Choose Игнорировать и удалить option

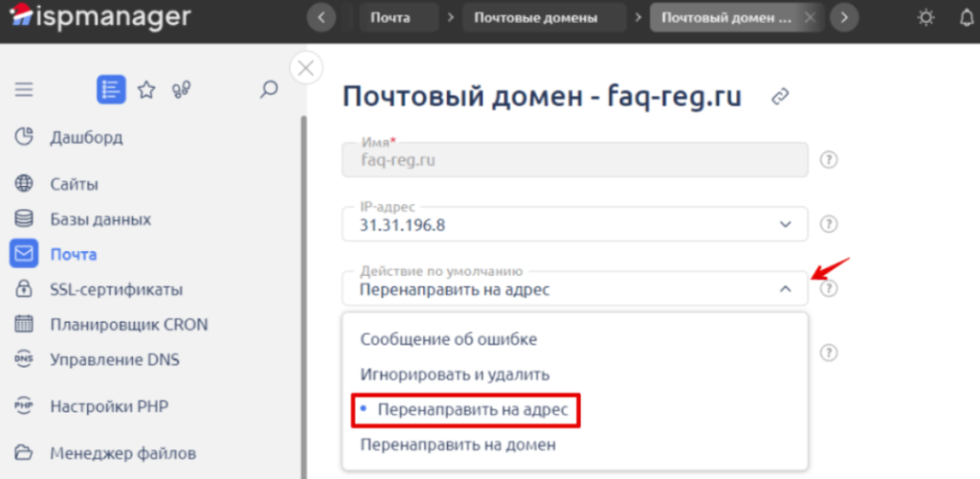455,375
